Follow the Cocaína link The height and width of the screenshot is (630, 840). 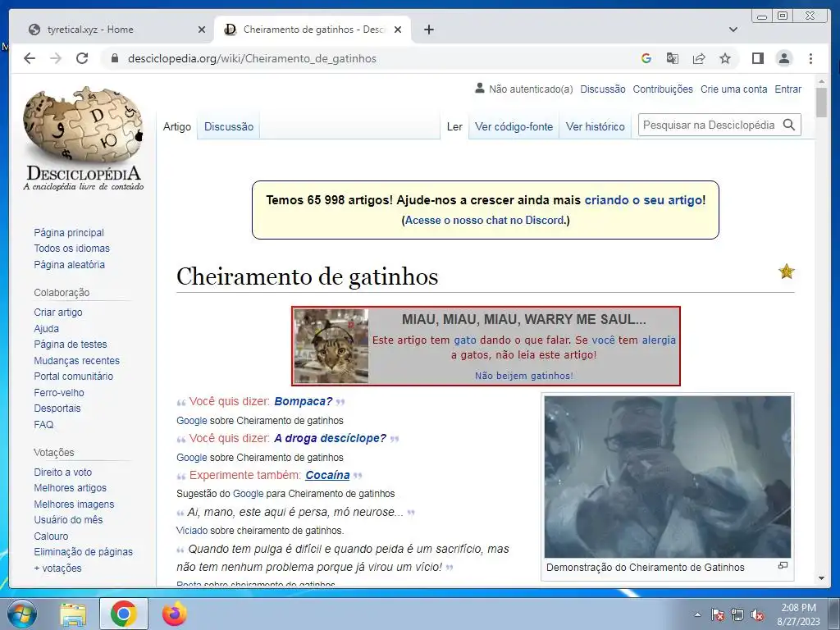pyautogui.click(x=327, y=475)
